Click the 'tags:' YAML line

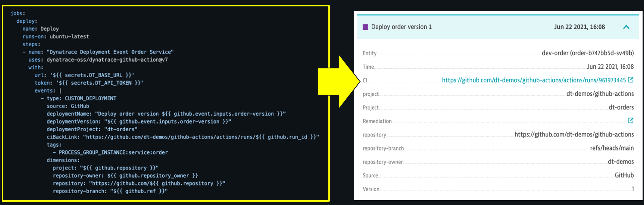(x=54, y=145)
